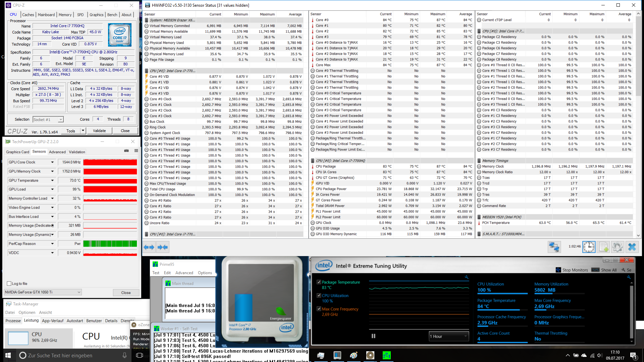Enable Log to file checkbox
Image resolution: width=644 pixels, height=362 pixels.
(9, 284)
